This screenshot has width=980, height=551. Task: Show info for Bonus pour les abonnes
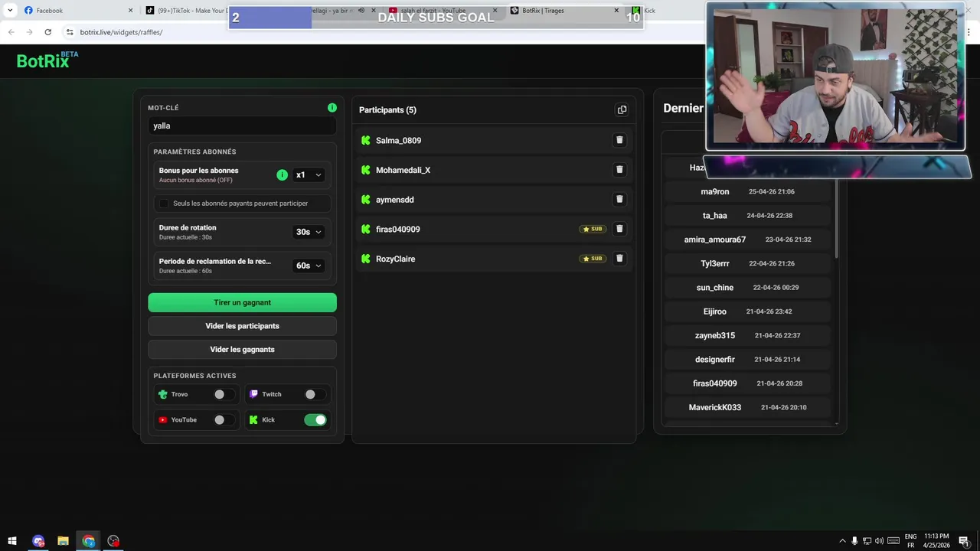282,175
